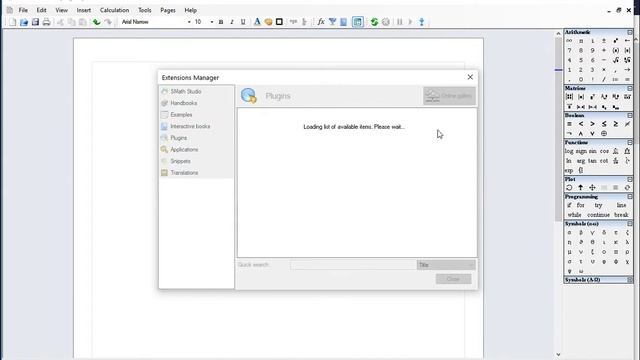
Task: Insert the tan function
Action: [592, 161]
